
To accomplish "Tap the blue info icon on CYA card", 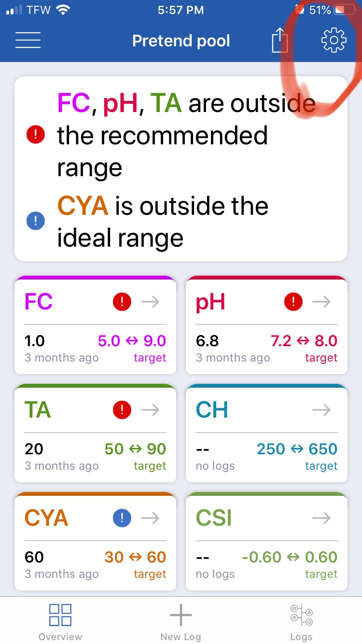I will point(122,518).
